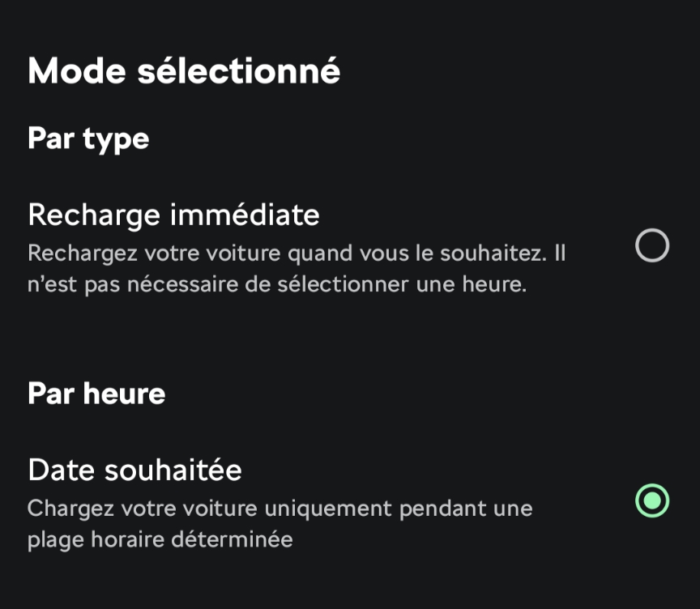This screenshot has height=609, width=700.
Task: Enable immediate charging via its radio button
Action: 652,245
